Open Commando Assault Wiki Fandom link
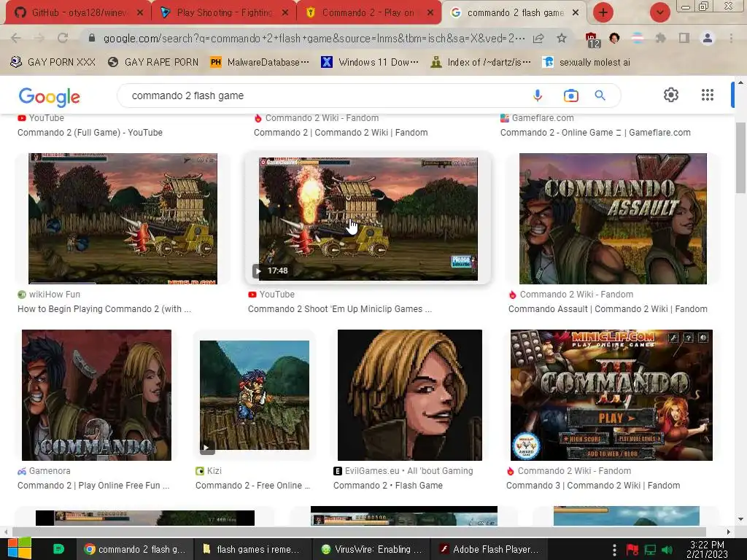The width and height of the screenshot is (747, 560). pos(608,309)
